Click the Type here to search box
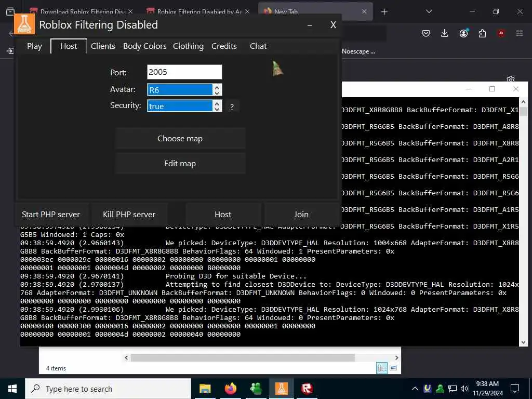 pyautogui.click(x=108, y=389)
